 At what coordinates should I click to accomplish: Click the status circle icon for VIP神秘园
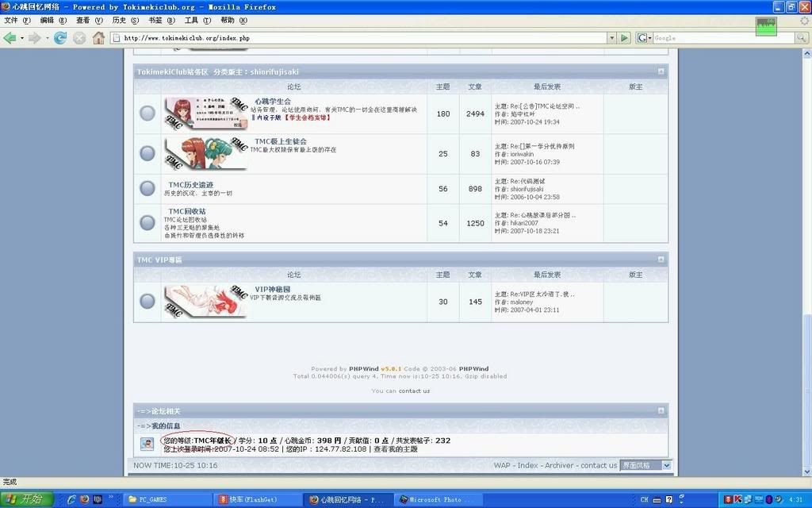[147, 301]
